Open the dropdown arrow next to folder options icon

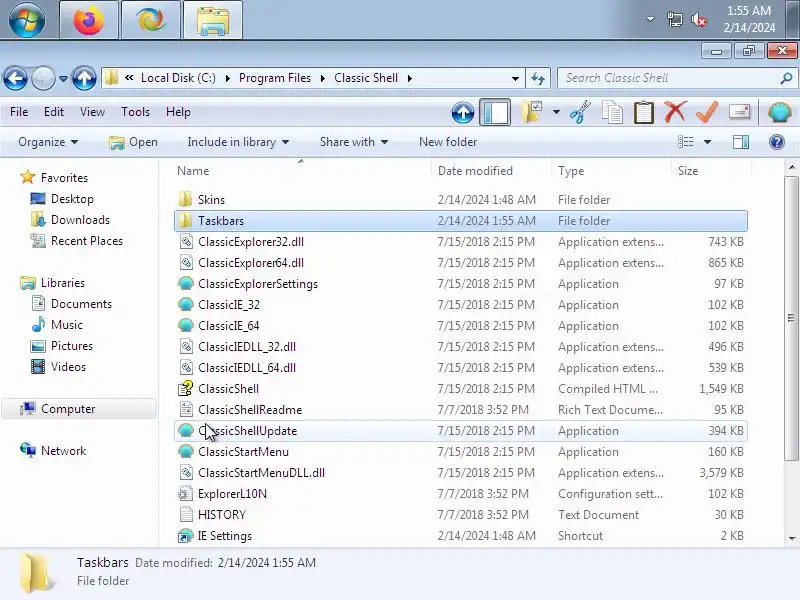[556, 112]
